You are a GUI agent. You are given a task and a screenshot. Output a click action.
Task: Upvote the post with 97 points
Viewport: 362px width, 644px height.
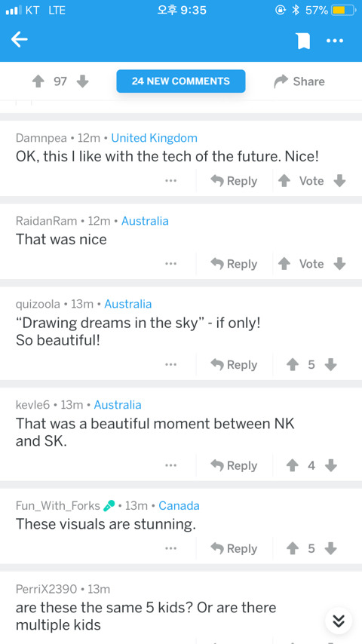point(38,81)
